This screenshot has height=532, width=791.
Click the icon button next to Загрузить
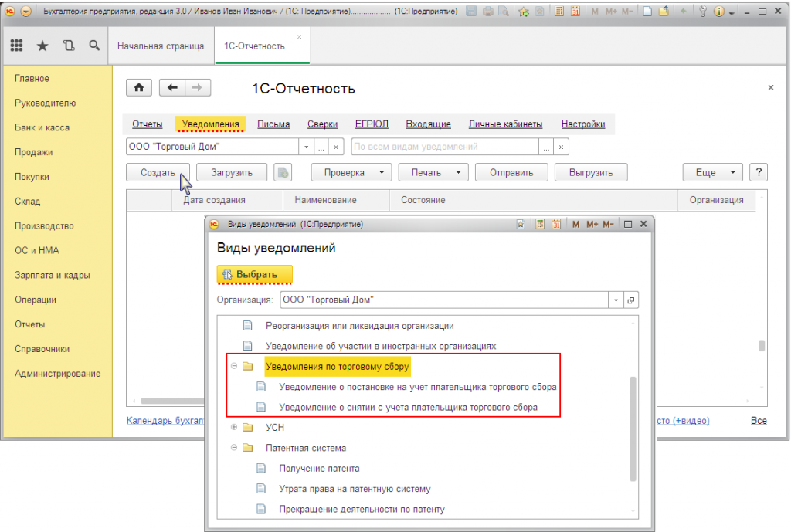283,172
